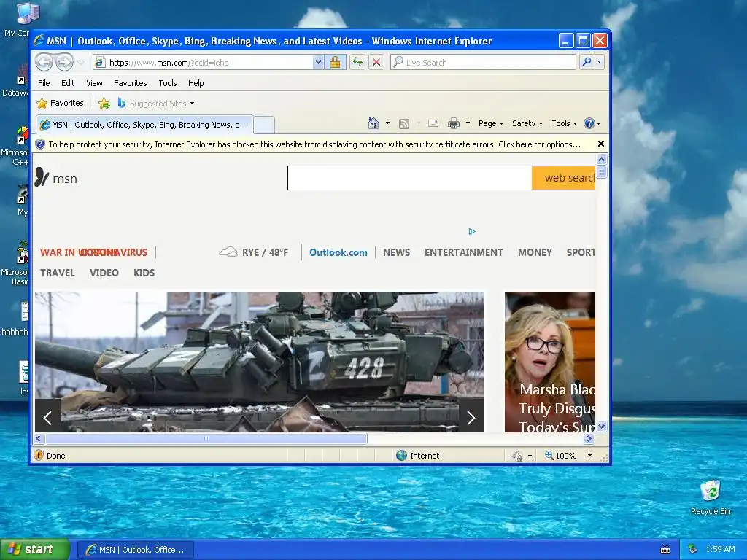
Task: Click the vertical scrollbar up arrow
Action: coord(601,159)
